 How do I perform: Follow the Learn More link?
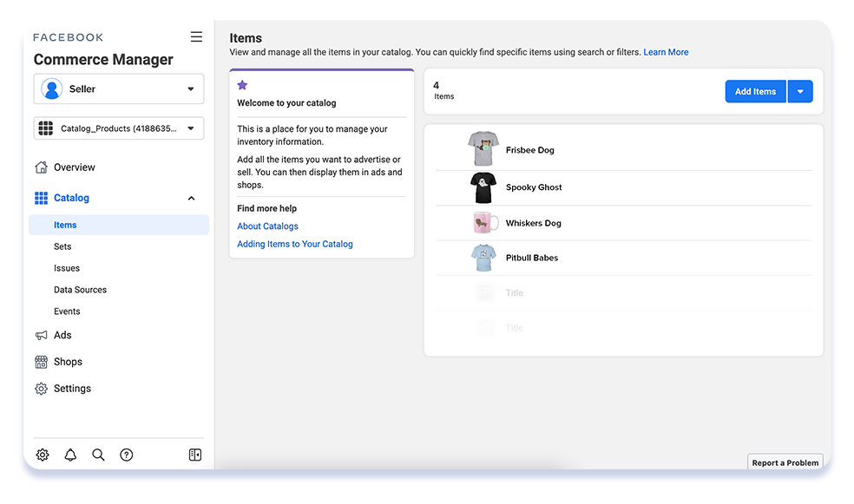tap(666, 52)
